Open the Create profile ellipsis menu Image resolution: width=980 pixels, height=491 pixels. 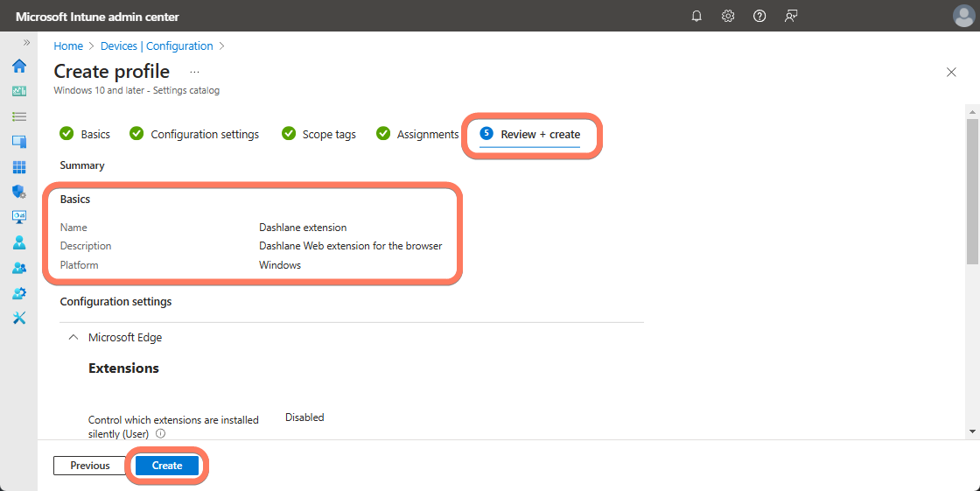(x=194, y=72)
